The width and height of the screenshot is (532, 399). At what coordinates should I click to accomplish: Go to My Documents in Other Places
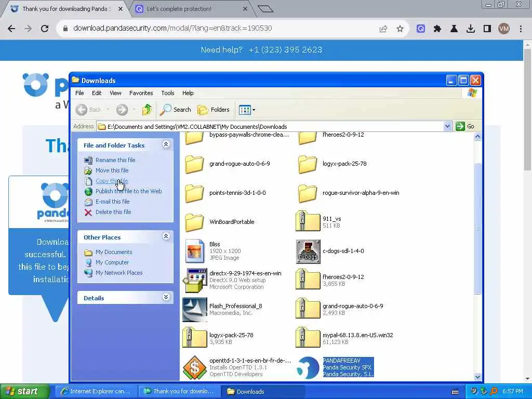(114, 252)
